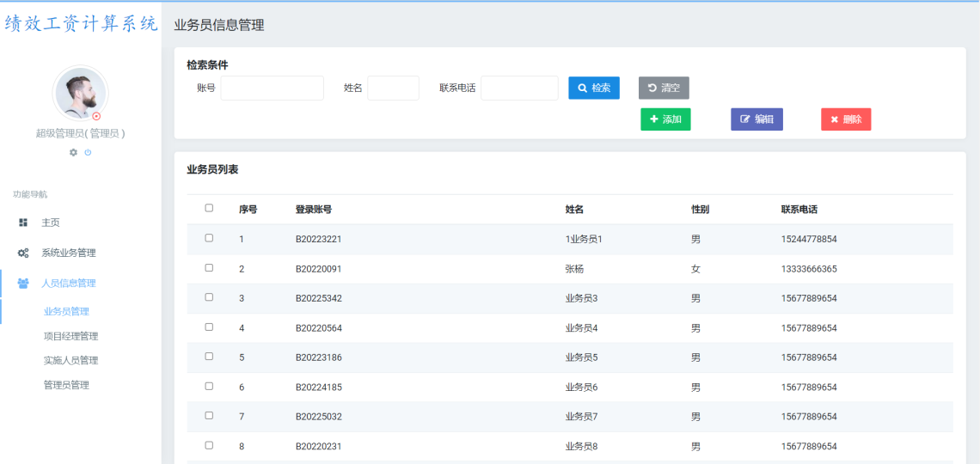This screenshot has height=464, width=980.
Task: Click the 绩效工资计算系统 title logo
Action: click(81, 24)
